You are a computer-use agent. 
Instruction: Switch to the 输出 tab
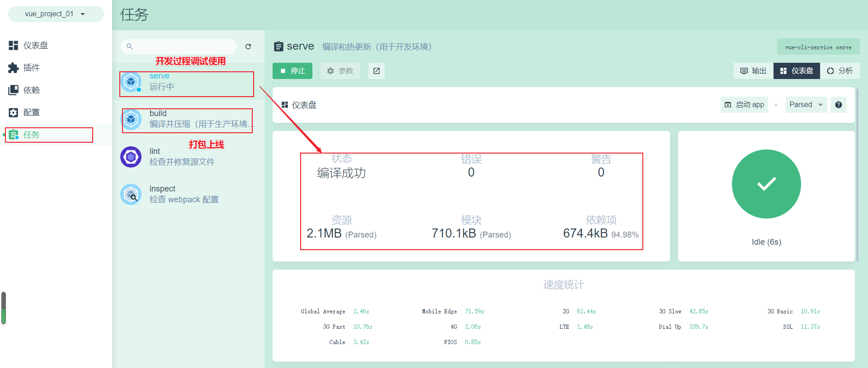pyautogui.click(x=753, y=71)
